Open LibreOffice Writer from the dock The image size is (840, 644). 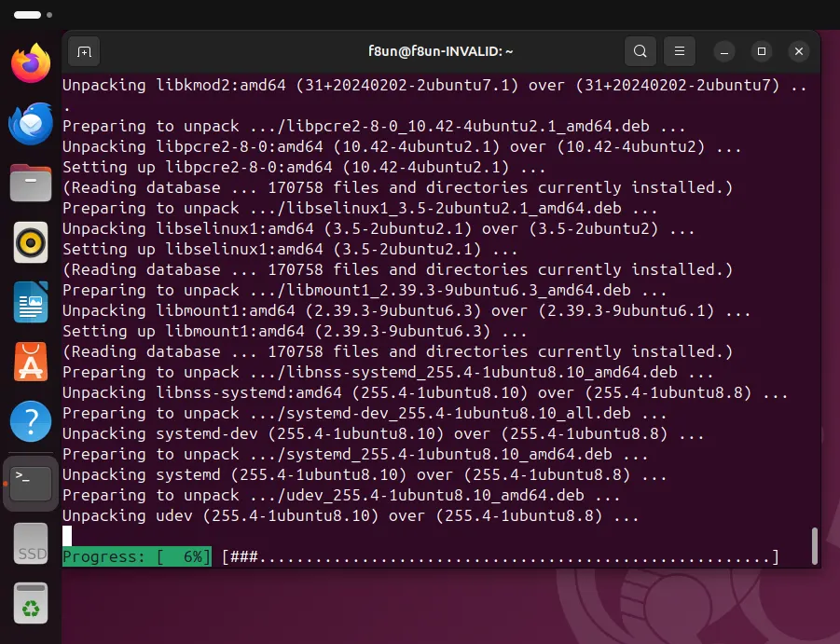31,302
